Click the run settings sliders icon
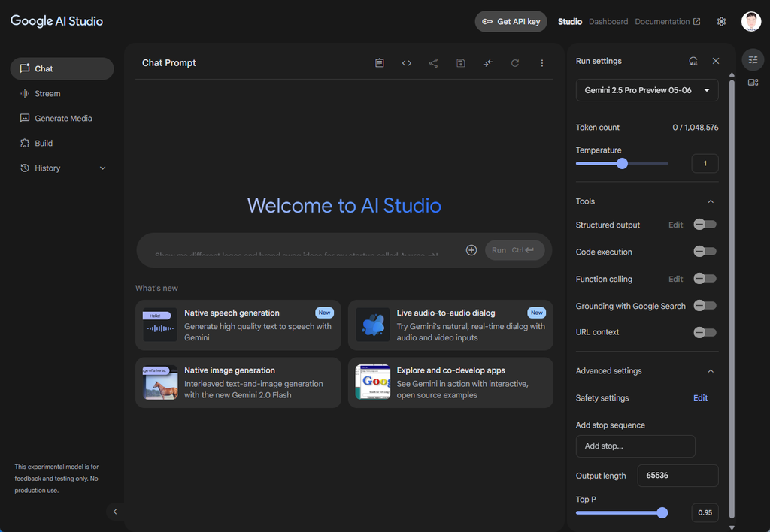The image size is (770, 532). tap(753, 60)
